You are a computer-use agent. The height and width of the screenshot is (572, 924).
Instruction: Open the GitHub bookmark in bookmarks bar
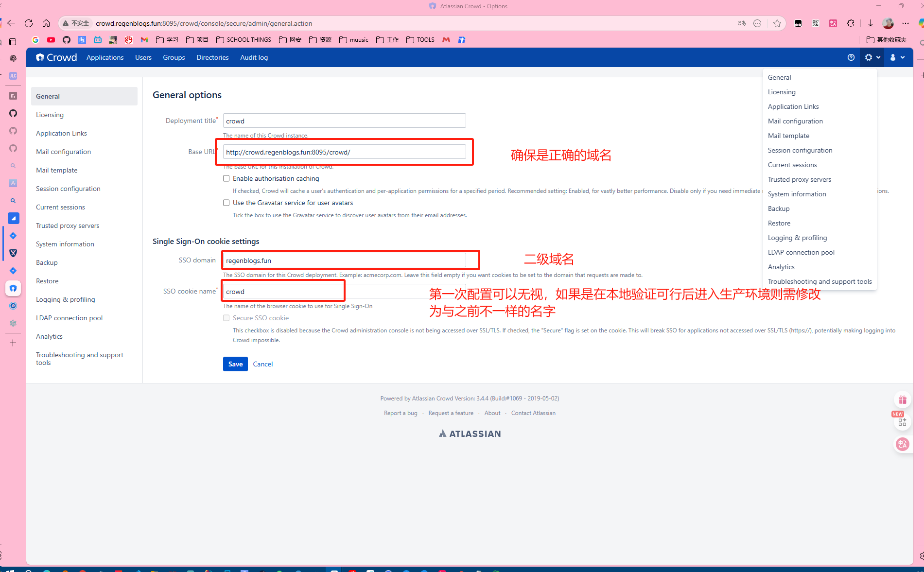point(67,40)
